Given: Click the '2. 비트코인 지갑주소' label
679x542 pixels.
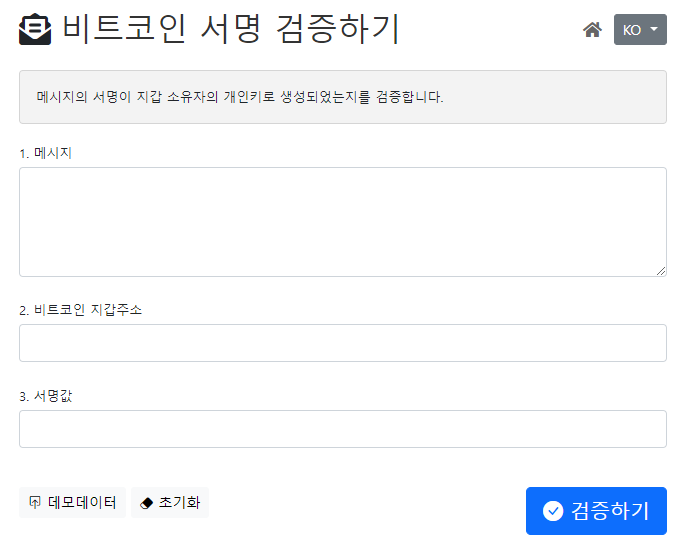Looking at the screenshot, I should (81, 310).
